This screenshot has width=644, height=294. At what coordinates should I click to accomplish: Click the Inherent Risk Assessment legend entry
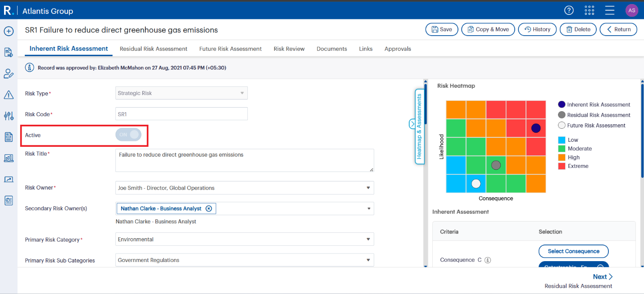[594, 104]
